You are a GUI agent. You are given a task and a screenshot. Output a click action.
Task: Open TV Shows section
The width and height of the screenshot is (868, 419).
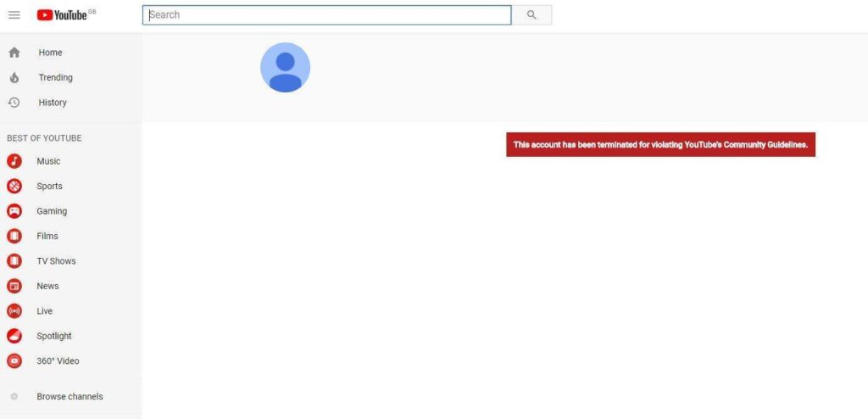pyautogui.click(x=56, y=261)
